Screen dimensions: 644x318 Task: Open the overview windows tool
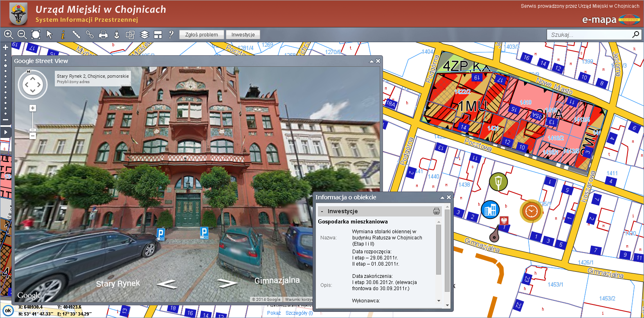click(x=130, y=35)
